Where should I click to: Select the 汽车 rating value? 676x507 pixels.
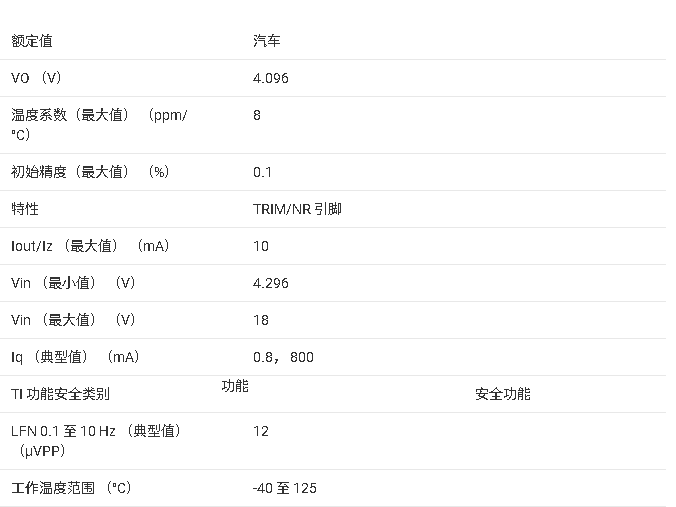click(x=267, y=41)
